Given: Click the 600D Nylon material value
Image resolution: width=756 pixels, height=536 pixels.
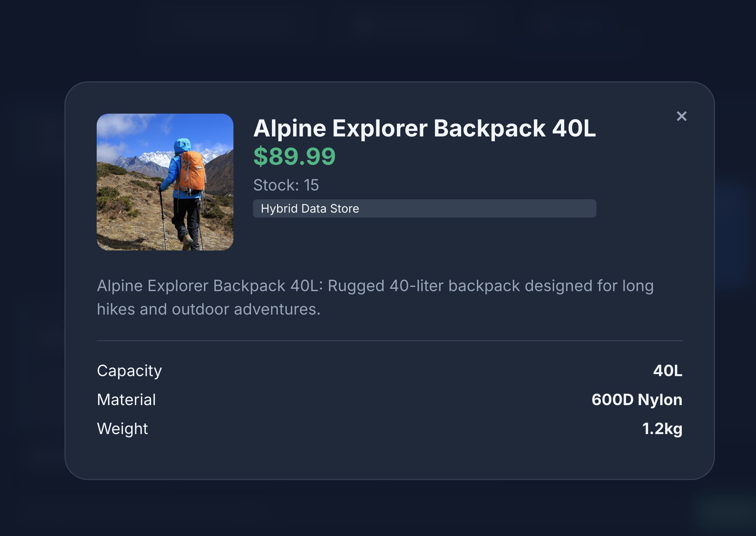Looking at the screenshot, I should [x=637, y=400].
